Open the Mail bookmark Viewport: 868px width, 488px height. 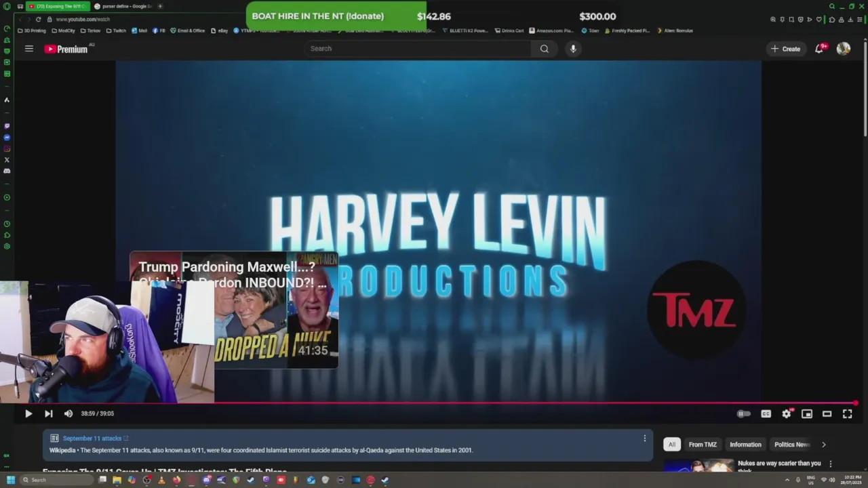coord(140,30)
